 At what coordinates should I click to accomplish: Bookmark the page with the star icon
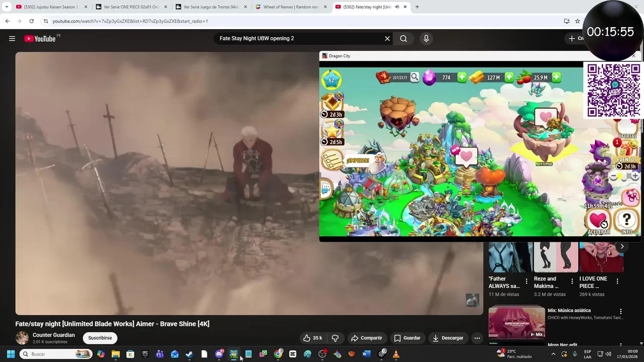pyautogui.click(x=578, y=21)
